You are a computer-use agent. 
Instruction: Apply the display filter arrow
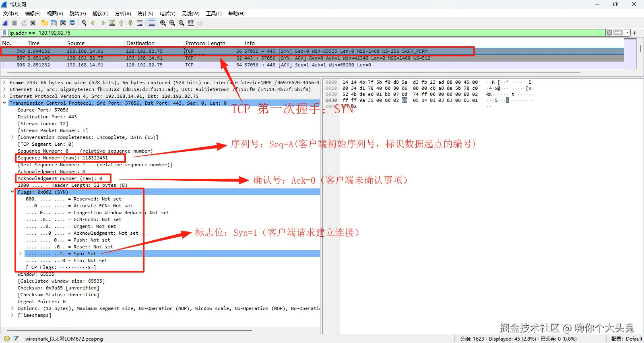[x=618, y=33]
